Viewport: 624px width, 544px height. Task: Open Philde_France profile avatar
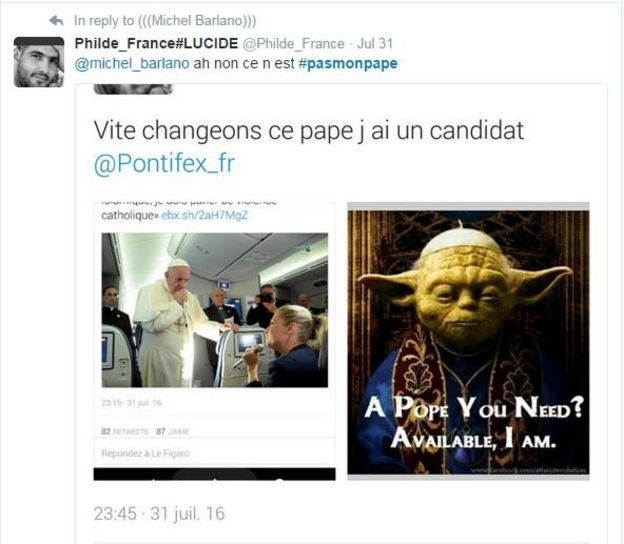[39, 62]
